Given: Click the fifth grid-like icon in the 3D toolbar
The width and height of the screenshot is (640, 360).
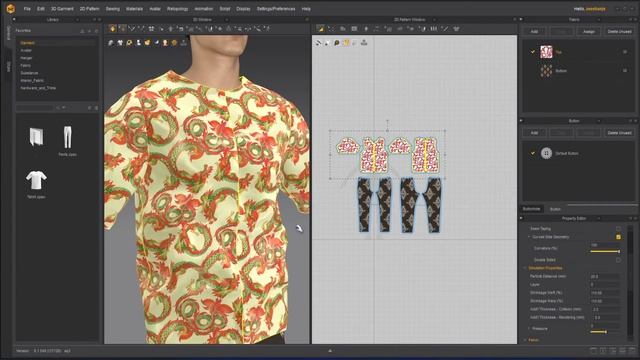Looking at the screenshot, I should pyautogui.click(x=151, y=29).
